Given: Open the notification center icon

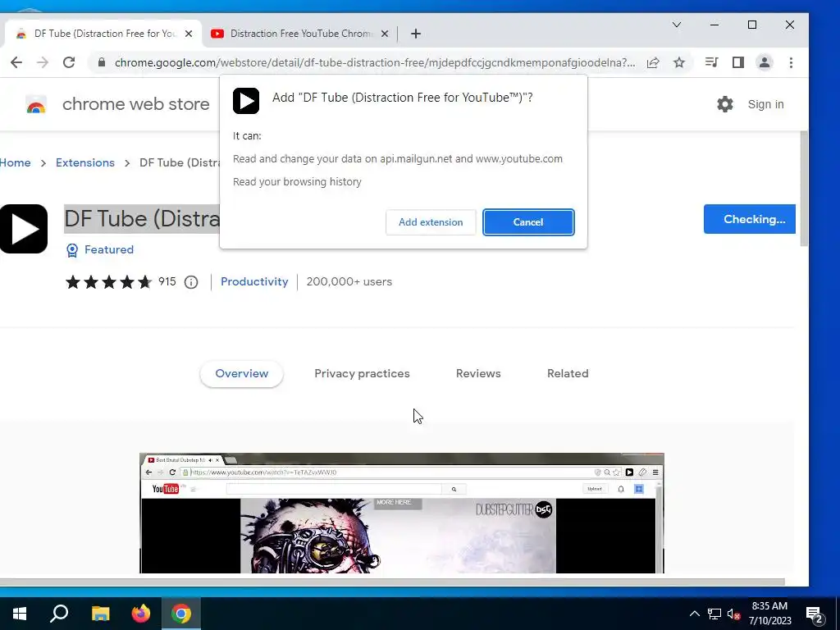Looking at the screenshot, I should tap(815, 614).
